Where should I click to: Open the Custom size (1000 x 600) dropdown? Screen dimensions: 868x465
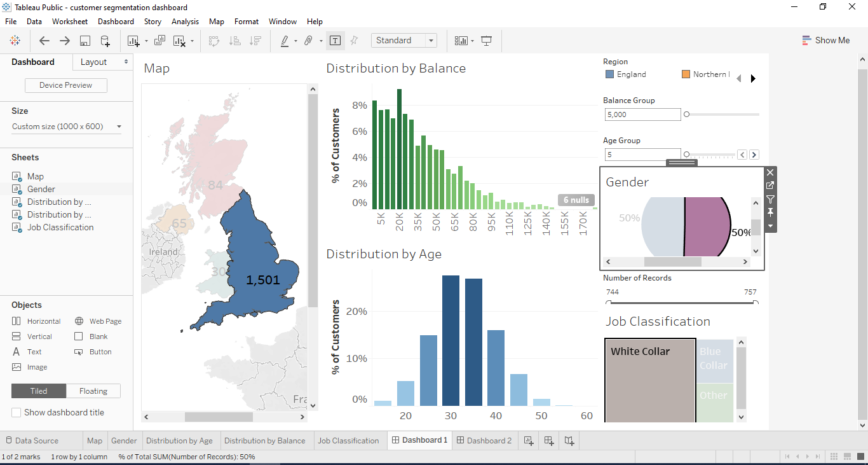[x=118, y=126]
